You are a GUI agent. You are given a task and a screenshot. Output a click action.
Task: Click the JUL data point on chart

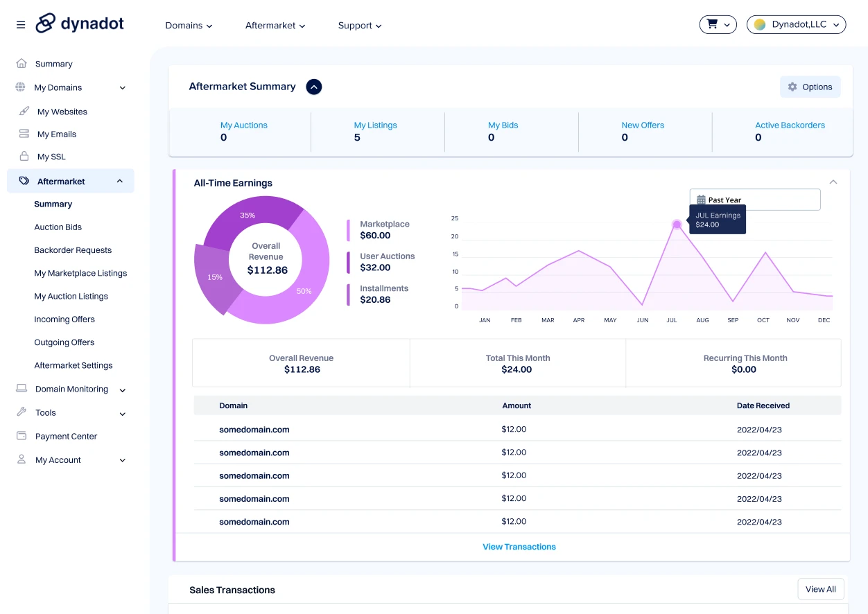coord(677,225)
